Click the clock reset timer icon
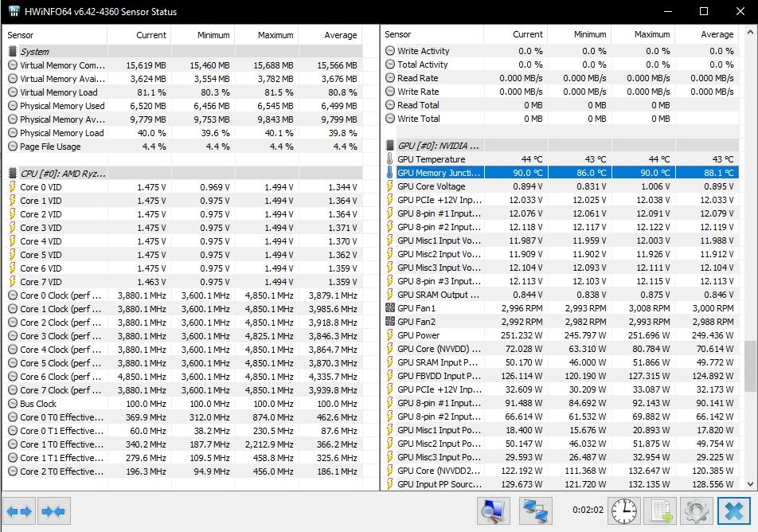The image size is (758, 532). pos(623,510)
